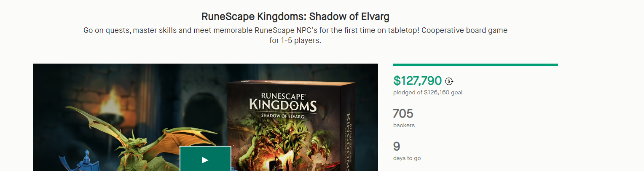Screen dimensions: 644x171
Task: Click the "backers" label
Action: [404, 126]
